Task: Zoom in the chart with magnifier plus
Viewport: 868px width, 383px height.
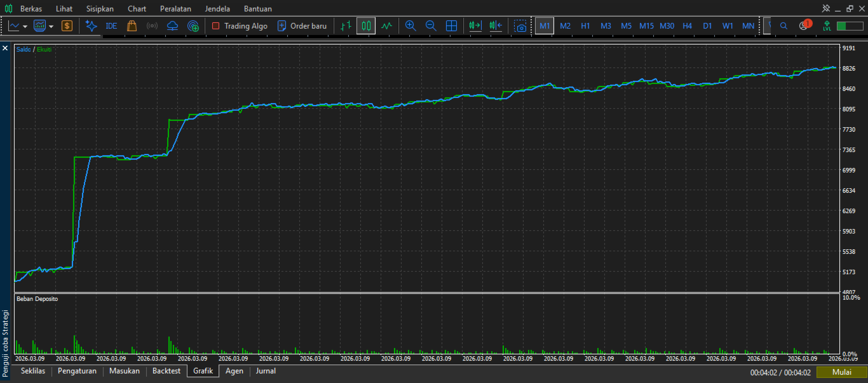Action: click(410, 26)
